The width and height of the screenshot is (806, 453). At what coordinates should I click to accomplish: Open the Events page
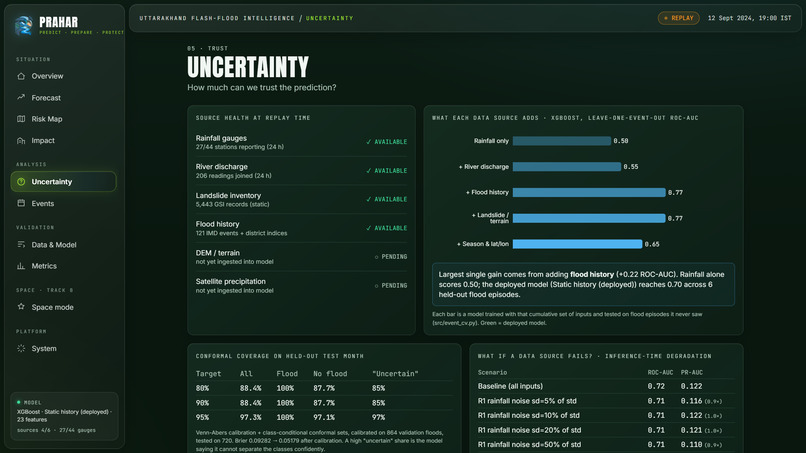click(64, 203)
